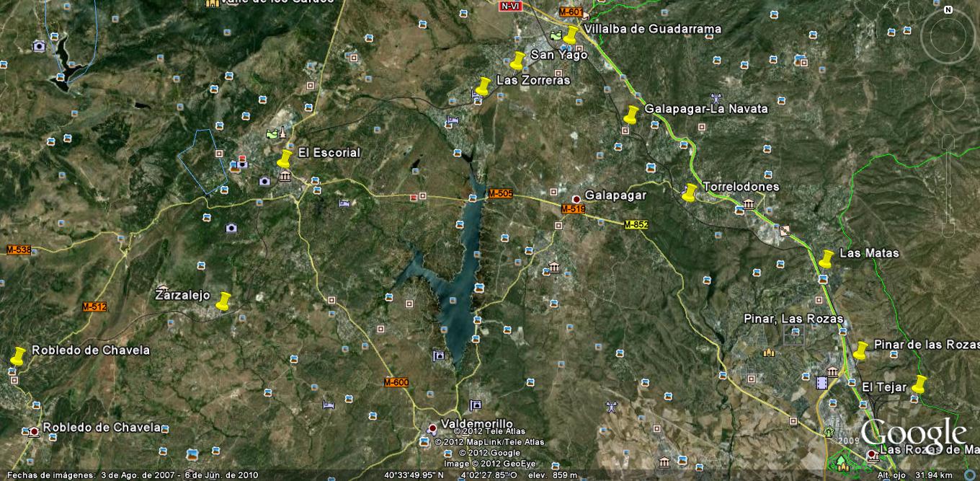Click the Galapagar town red dot marker

[x=576, y=199]
